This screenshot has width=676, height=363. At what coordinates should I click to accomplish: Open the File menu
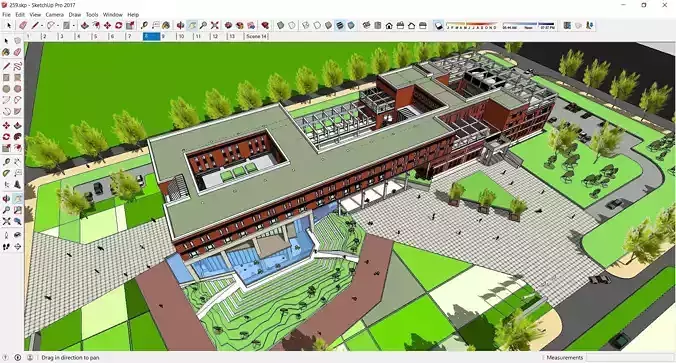(x=6, y=15)
